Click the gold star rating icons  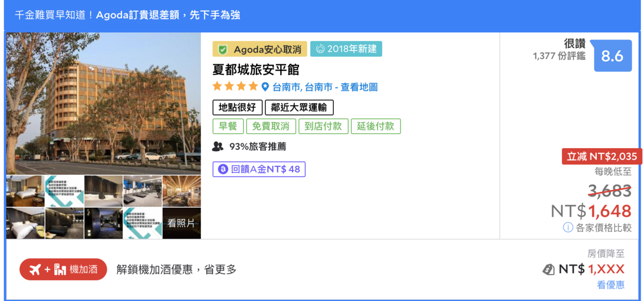pyautogui.click(x=235, y=86)
